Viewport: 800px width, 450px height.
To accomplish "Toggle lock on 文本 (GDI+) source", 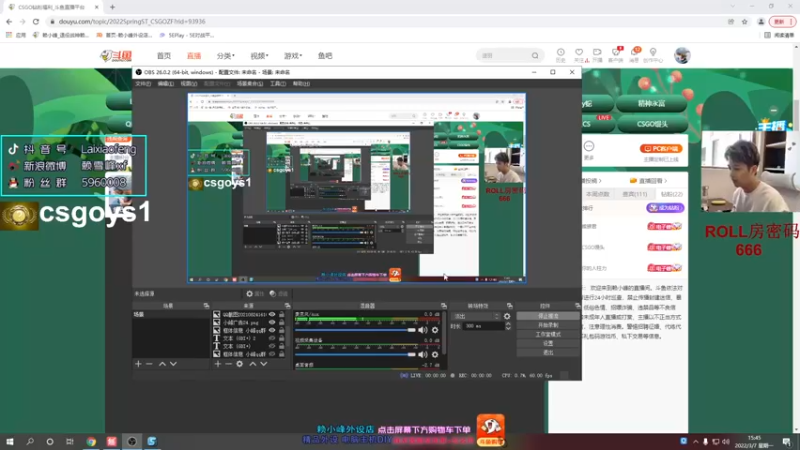I will click(x=282, y=346).
